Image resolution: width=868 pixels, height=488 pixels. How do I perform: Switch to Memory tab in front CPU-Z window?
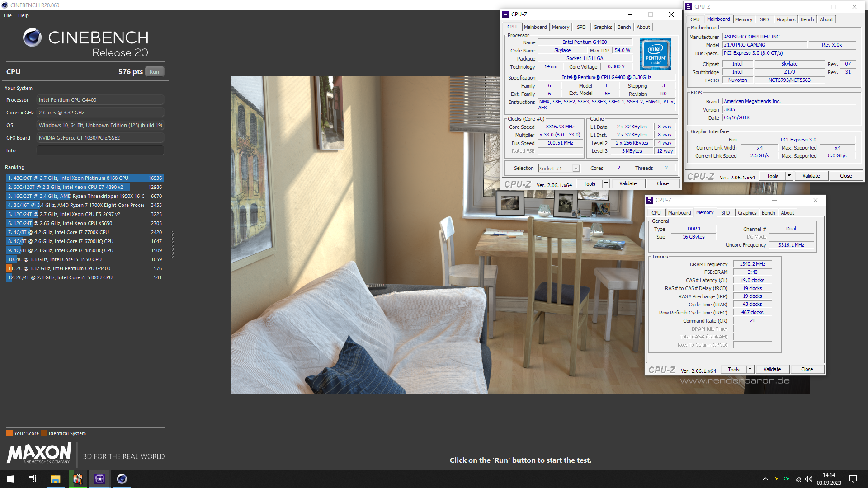(x=561, y=27)
